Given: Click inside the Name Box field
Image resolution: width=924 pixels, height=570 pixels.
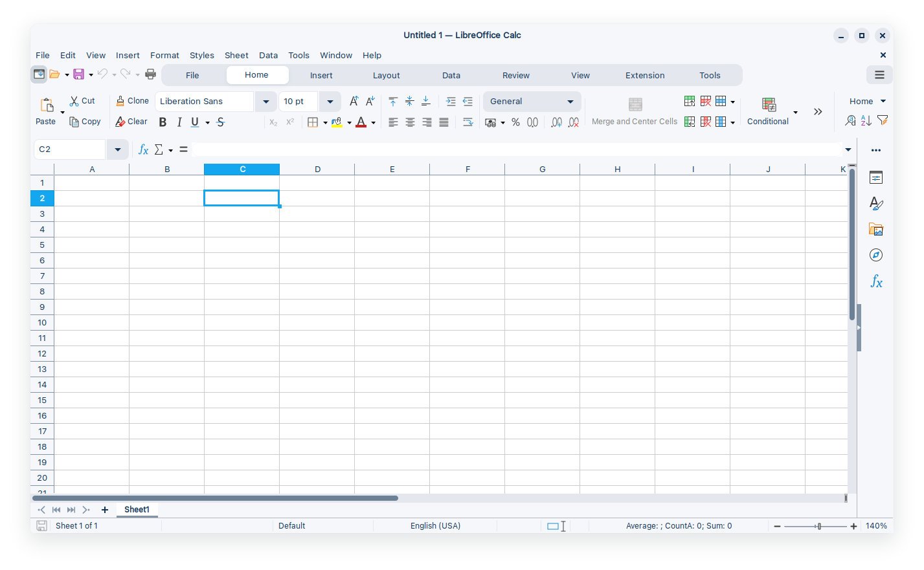Looking at the screenshot, I should pyautogui.click(x=69, y=149).
